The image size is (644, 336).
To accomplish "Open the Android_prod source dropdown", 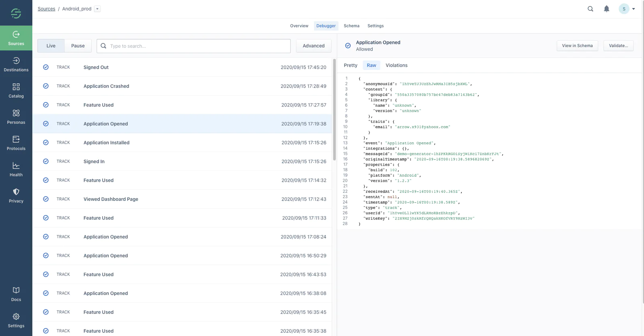I will pyautogui.click(x=97, y=9).
